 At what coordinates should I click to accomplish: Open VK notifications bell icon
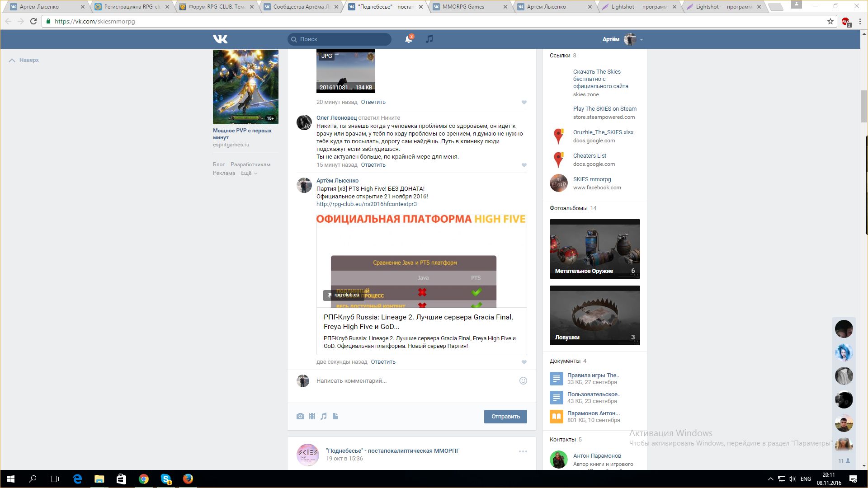408,39
